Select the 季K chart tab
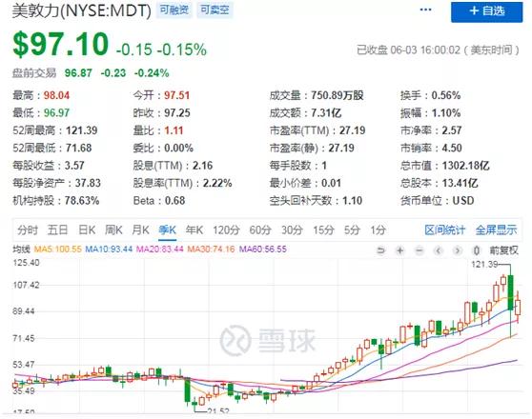Viewport: 532px width, 419px height. point(167,230)
